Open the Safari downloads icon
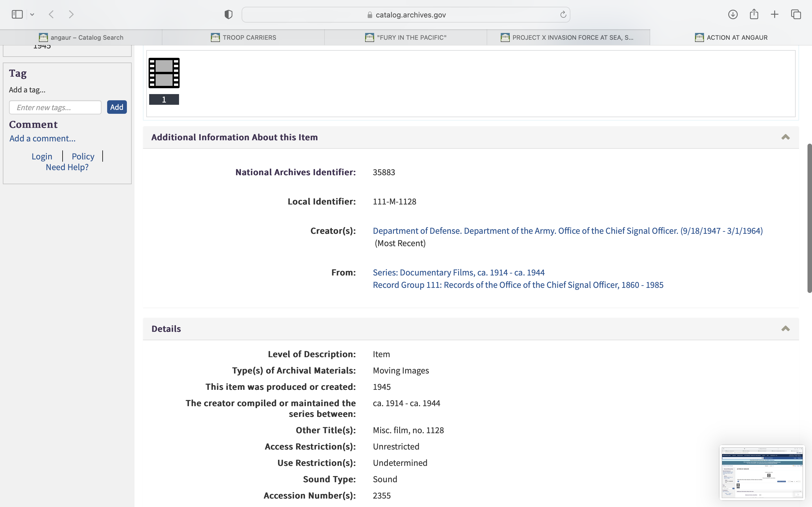Screen dimensions: 812x507 [732, 14]
